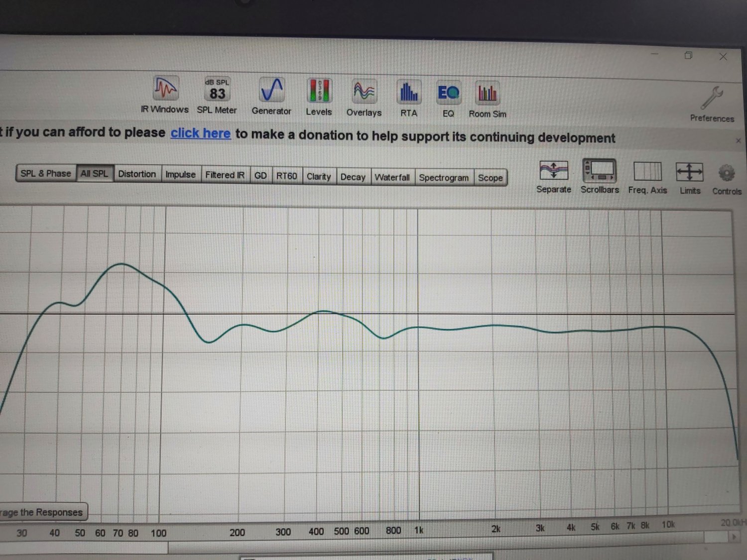Screen dimensions: 747x560
Task: Follow the 'click here' donation link
Action: click(201, 133)
